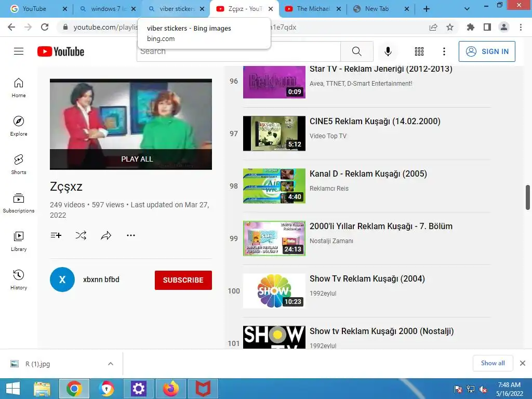Share this page icon in address bar
The image size is (532, 399).
pos(433,27)
